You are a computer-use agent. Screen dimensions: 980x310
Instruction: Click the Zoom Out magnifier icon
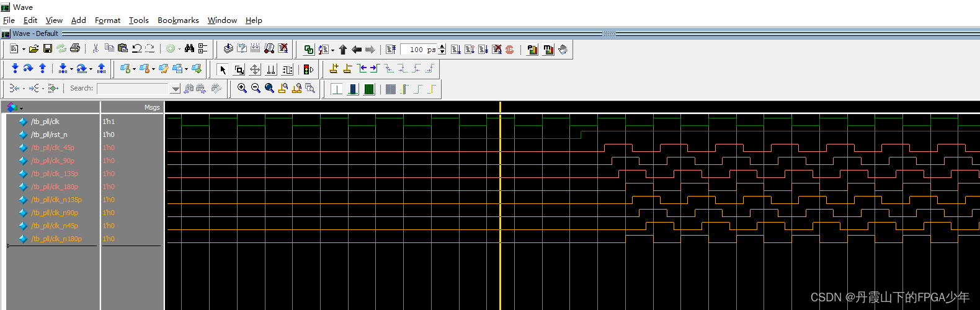(x=256, y=89)
